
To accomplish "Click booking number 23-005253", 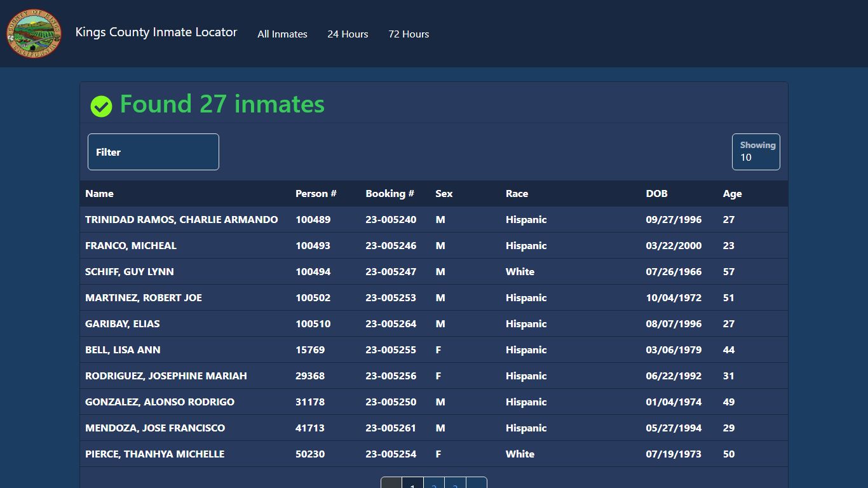I will [x=391, y=298].
